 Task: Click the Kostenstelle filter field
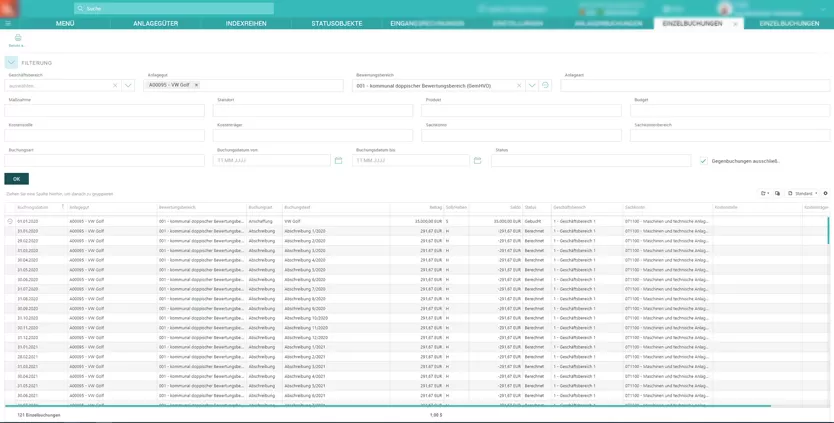104,135
